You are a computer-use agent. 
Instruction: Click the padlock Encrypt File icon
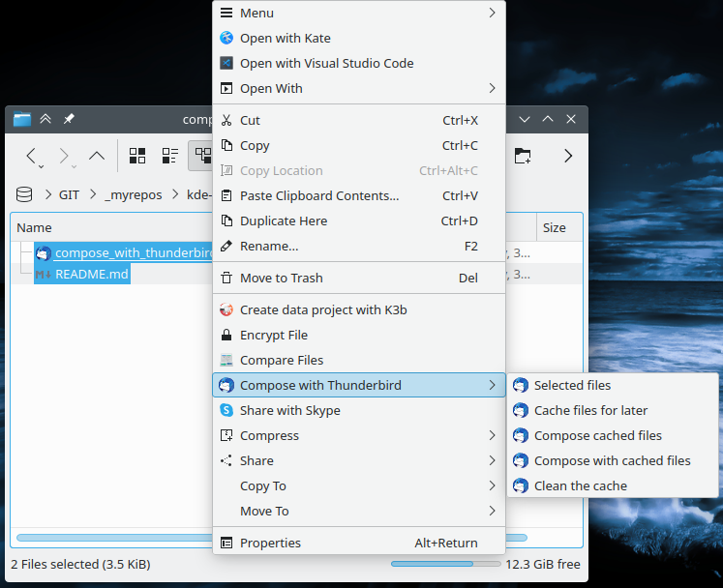coord(226,335)
